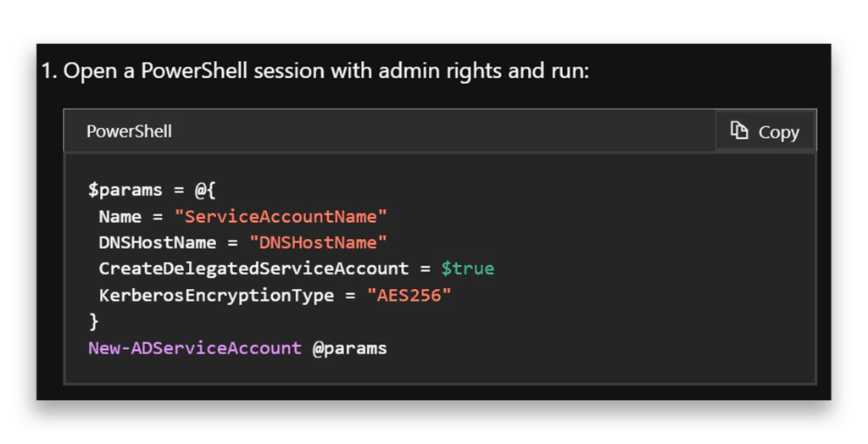Click the $params variable declaration
Viewport: 868px width, 444px height.
pyautogui.click(x=125, y=190)
